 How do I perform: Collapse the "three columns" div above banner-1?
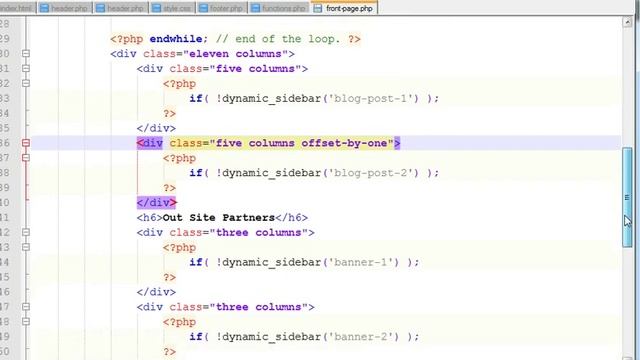pyautogui.click(x=26, y=232)
